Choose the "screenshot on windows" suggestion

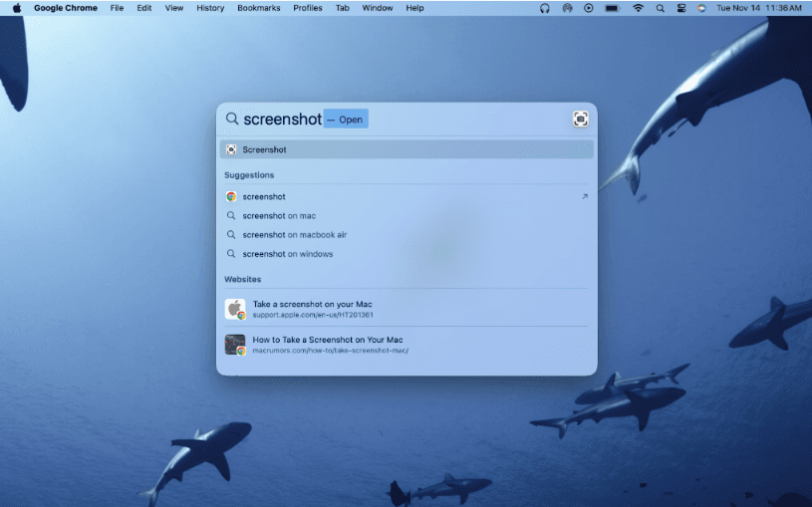tap(287, 254)
